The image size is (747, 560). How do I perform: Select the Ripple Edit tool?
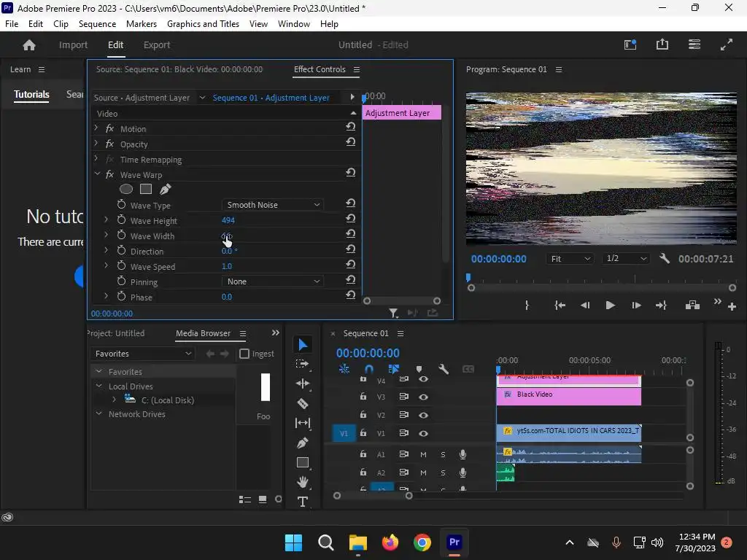303,384
